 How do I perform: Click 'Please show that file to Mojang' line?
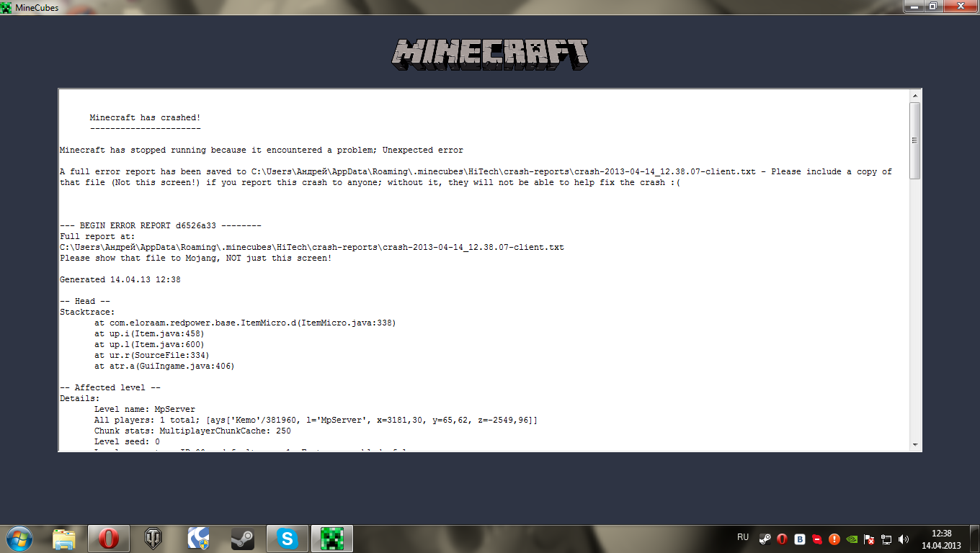pyautogui.click(x=196, y=258)
